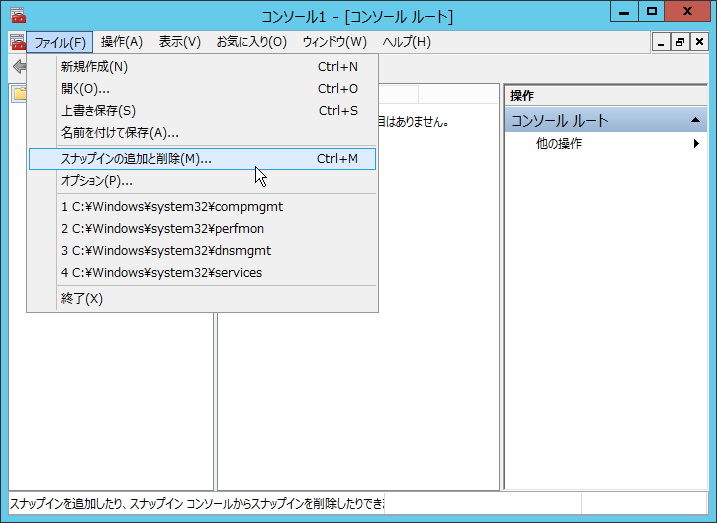The height and width of the screenshot is (523, 717).
Task: Open recent file dnsmgmt from the list
Action: click(x=165, y=251)
